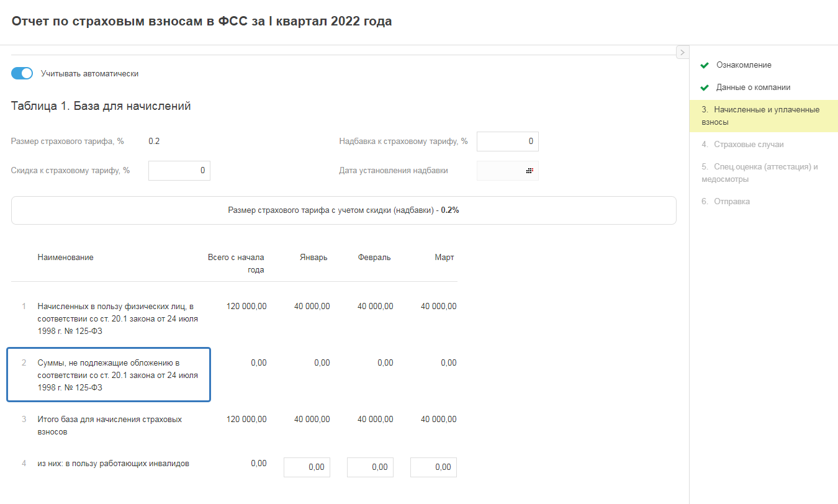838x504 pixels.
Task: Click the year total 120 000,00 in Начисленных row
Action: (x=246, y=307)
